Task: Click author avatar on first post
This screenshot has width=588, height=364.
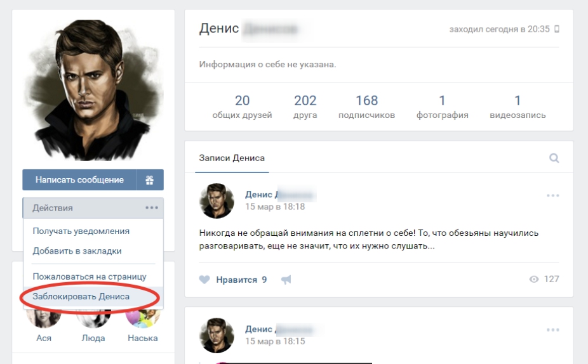Action: pos(217,201)
